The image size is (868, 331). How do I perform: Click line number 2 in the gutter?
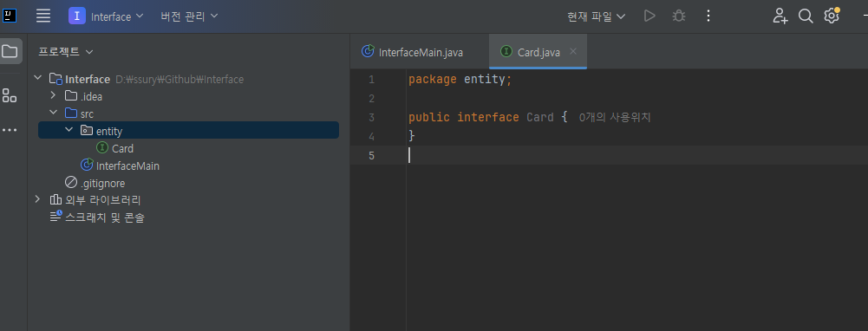pyautogui.click(x=371, y=99)
